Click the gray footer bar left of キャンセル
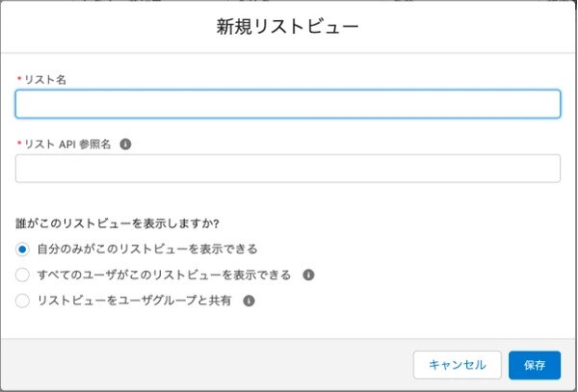578x392 pixels. pyautogui.click(x=206, y=365)
